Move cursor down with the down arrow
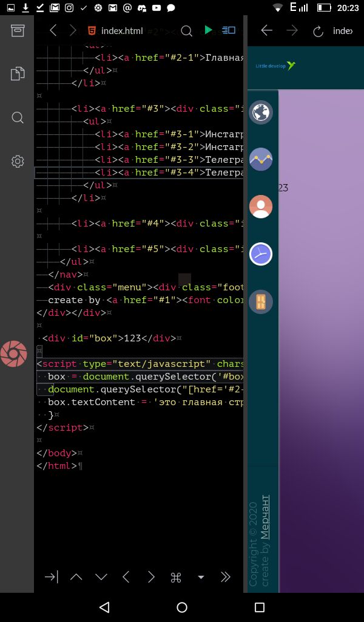This screenshot has height=622, width=364. click(101, 577)
